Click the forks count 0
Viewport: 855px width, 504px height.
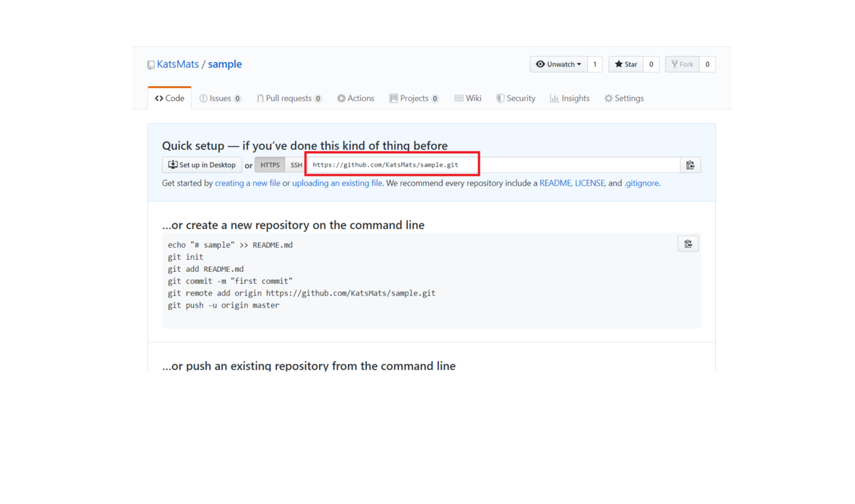[x=708, y=64]
